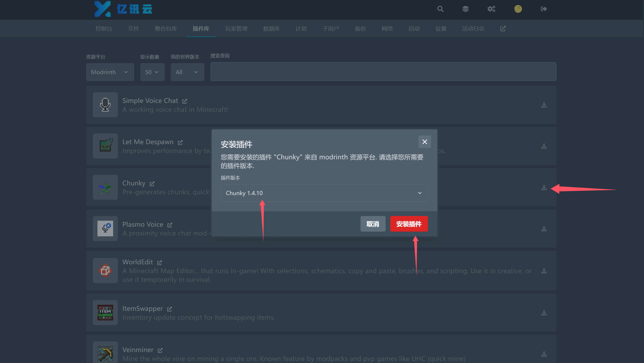Screen dimensions: 644x363
Task: Open the display count 50 dropdown
Action: (152, 72)
